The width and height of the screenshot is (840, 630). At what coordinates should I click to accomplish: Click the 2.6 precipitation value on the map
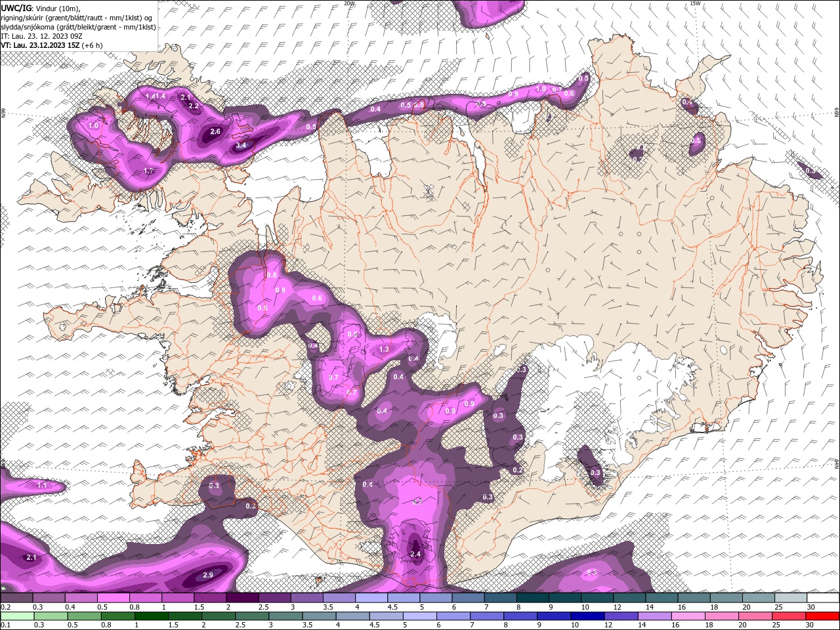click(x=215, y=132)
